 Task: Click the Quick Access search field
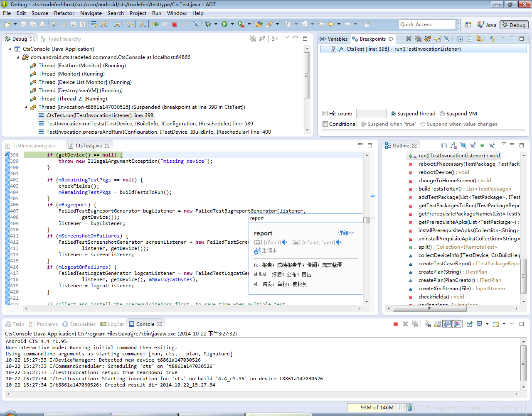(427, 24)
